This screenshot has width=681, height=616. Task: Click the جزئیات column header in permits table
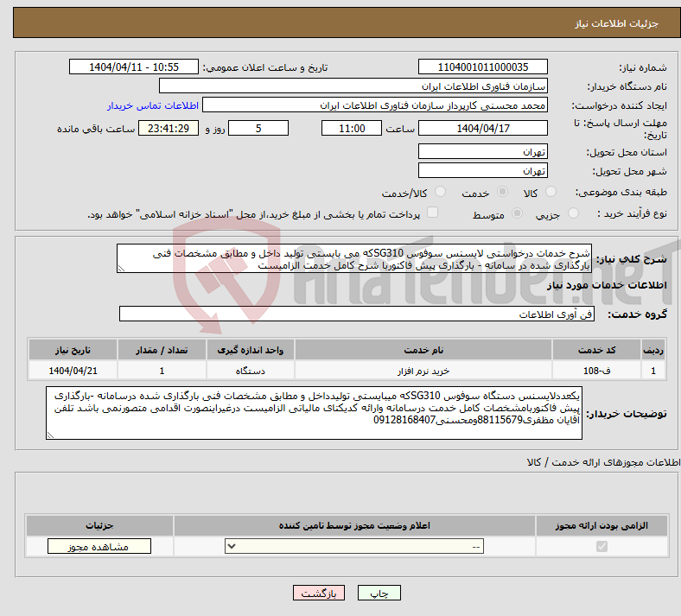point(99,525)
